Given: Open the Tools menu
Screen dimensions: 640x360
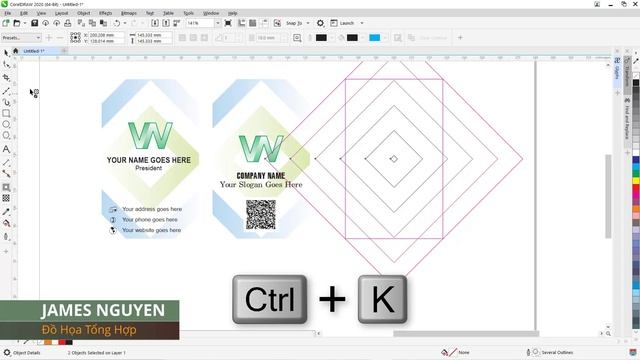Looking at the screenshot, I should 189,13.
